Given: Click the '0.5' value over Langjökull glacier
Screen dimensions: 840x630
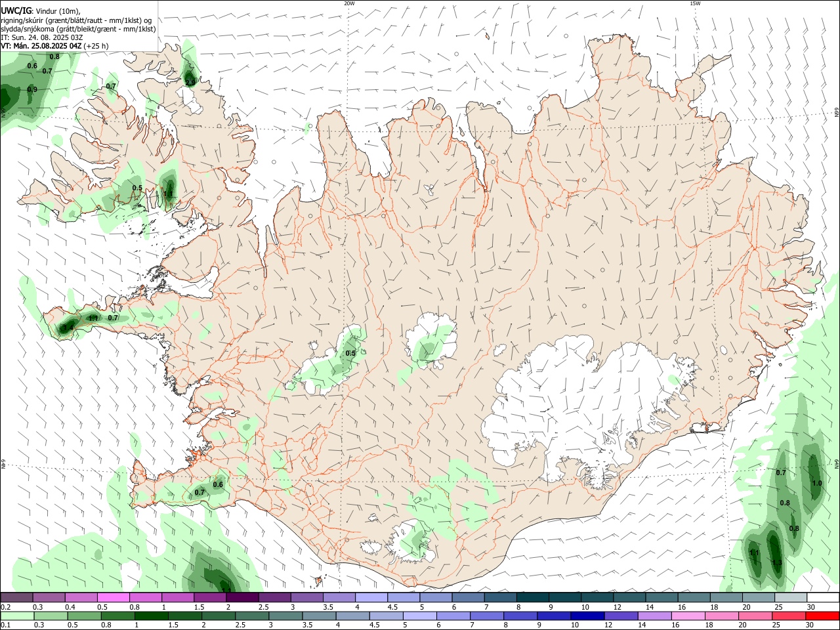Looking at the screenshot, I should pyautogui.click(x=350, y=353).
